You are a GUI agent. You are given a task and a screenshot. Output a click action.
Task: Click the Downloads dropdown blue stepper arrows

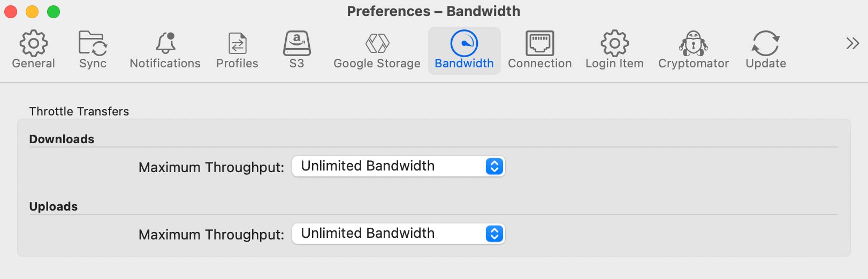494,166
